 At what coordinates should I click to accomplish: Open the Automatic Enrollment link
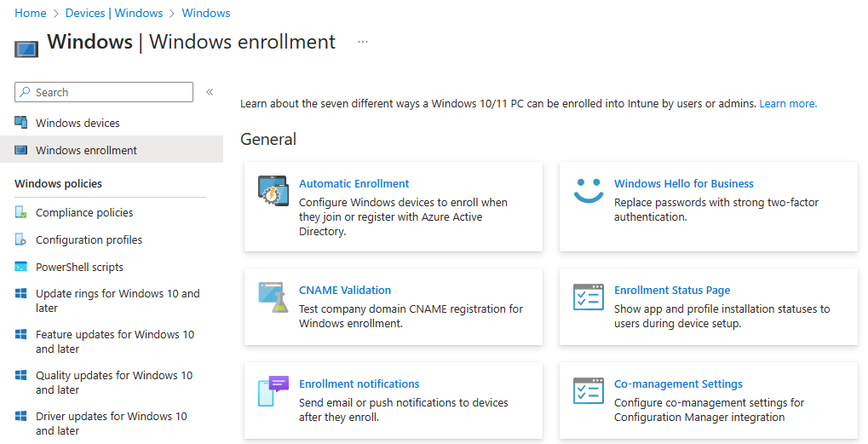(x=354, y=183)
